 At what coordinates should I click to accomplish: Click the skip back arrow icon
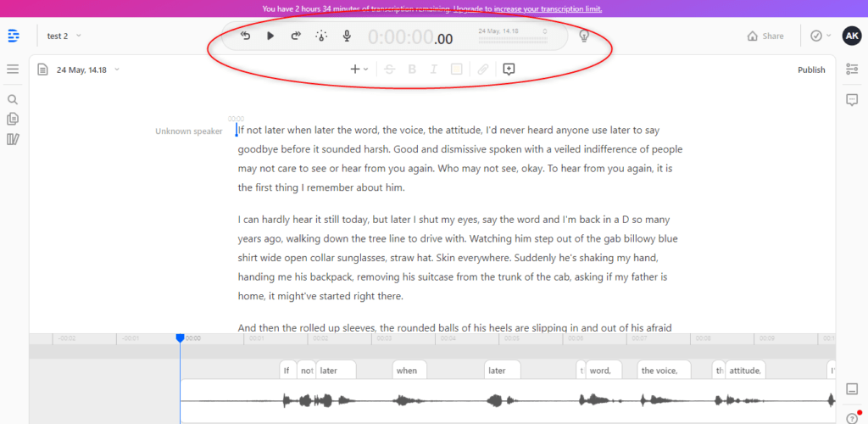246,36
